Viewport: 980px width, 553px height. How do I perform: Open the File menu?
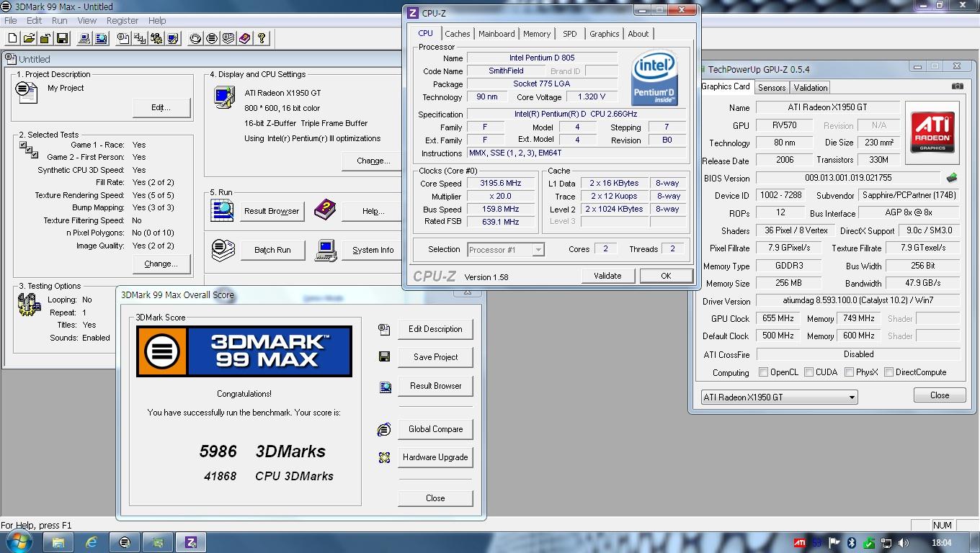(11, 20)
